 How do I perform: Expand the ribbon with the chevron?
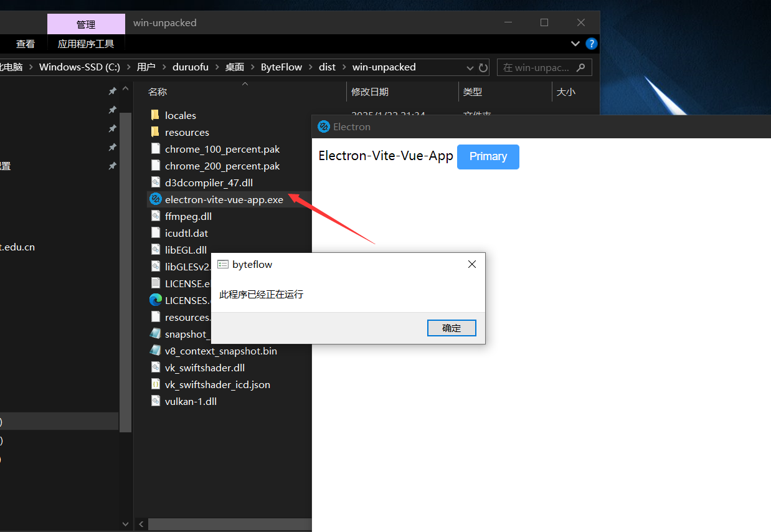(x=575, y=44)
